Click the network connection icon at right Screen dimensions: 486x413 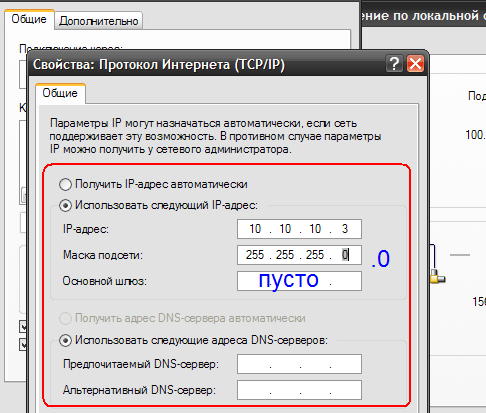point(437,277)
